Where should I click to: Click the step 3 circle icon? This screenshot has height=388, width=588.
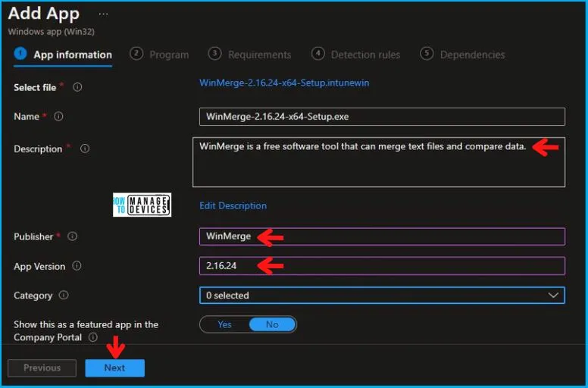[215, 54]
